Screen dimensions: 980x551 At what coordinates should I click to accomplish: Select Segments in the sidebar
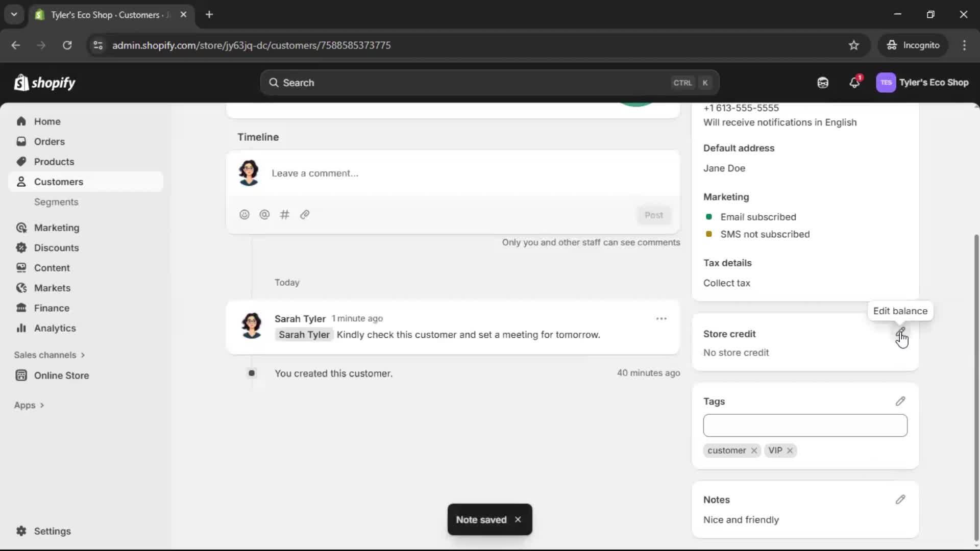[57, 202]
